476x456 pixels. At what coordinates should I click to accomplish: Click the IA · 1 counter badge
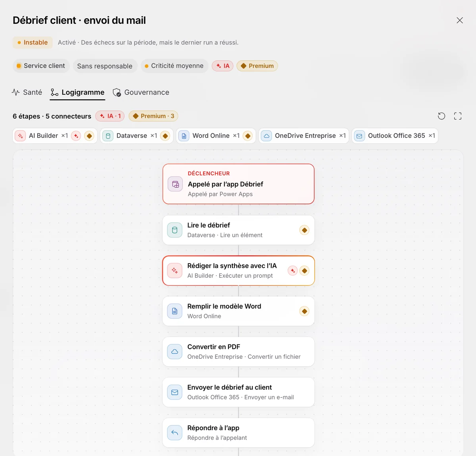[x=110, y=116]
